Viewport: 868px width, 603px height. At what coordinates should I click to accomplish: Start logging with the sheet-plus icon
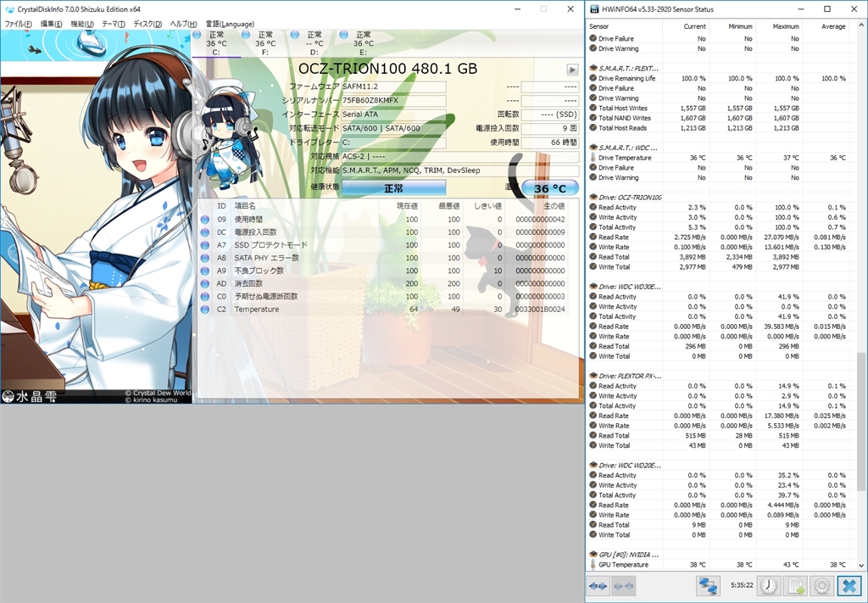coord(795,585)
